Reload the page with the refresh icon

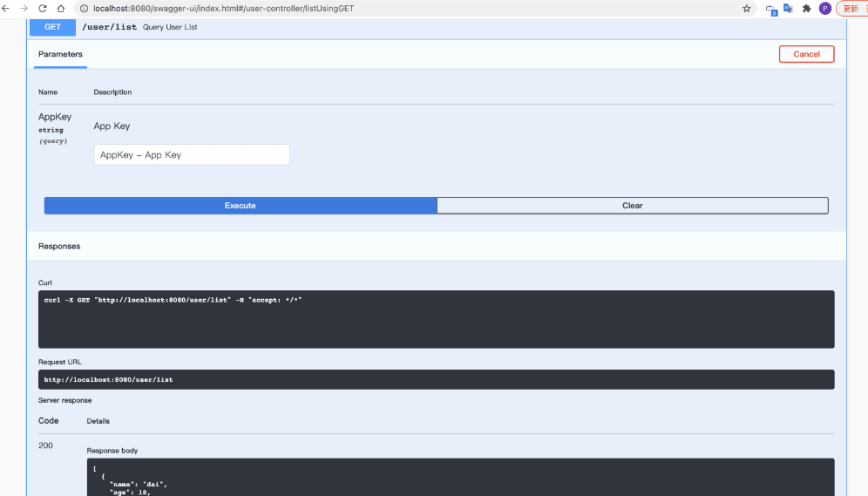[x=43, y=8]
